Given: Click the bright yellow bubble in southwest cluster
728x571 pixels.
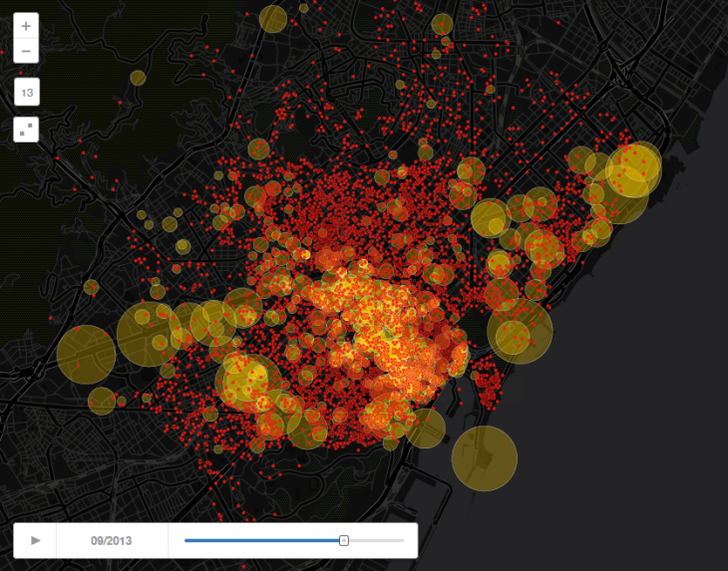Looking at the screenshot, I should (x=245, y=379).
